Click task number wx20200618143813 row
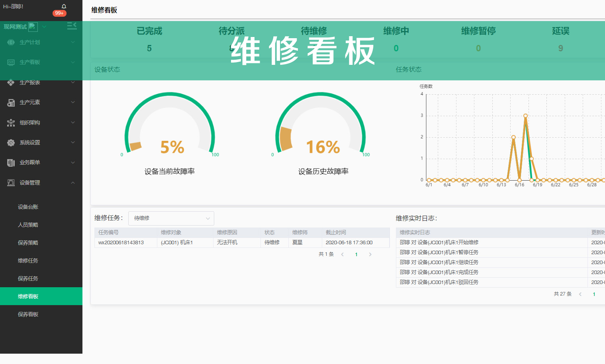Viewport: 605px width, 364px height. tap(121, 243)
